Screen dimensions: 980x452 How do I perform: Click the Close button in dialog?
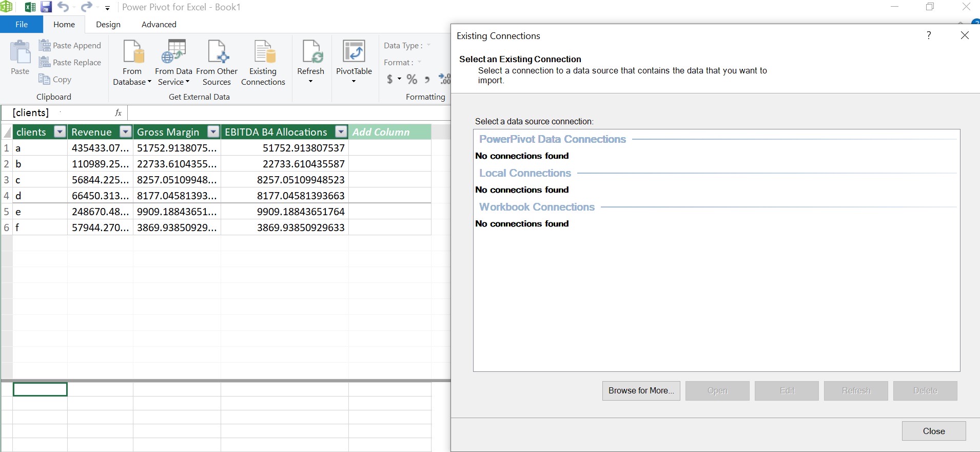(x=934, y=431)
